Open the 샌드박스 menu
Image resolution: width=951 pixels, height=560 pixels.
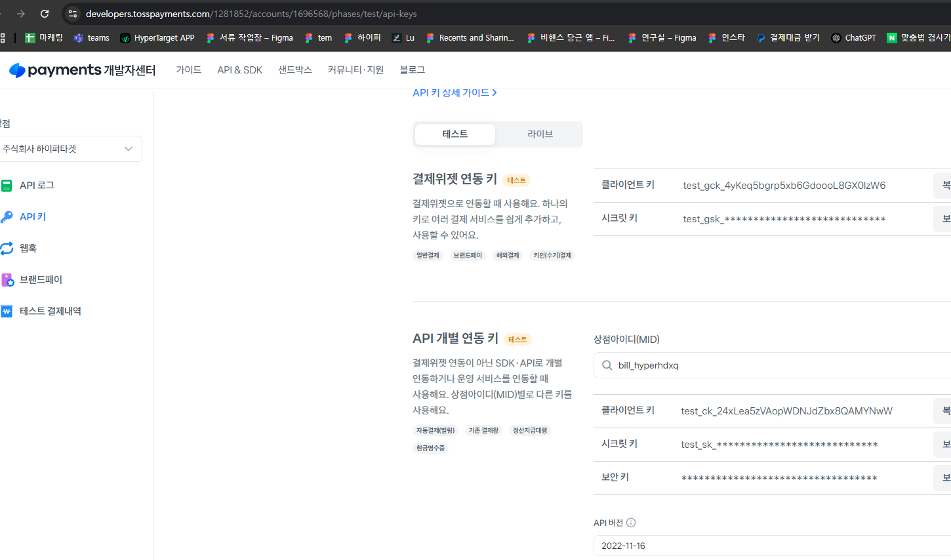pos(294,70)
